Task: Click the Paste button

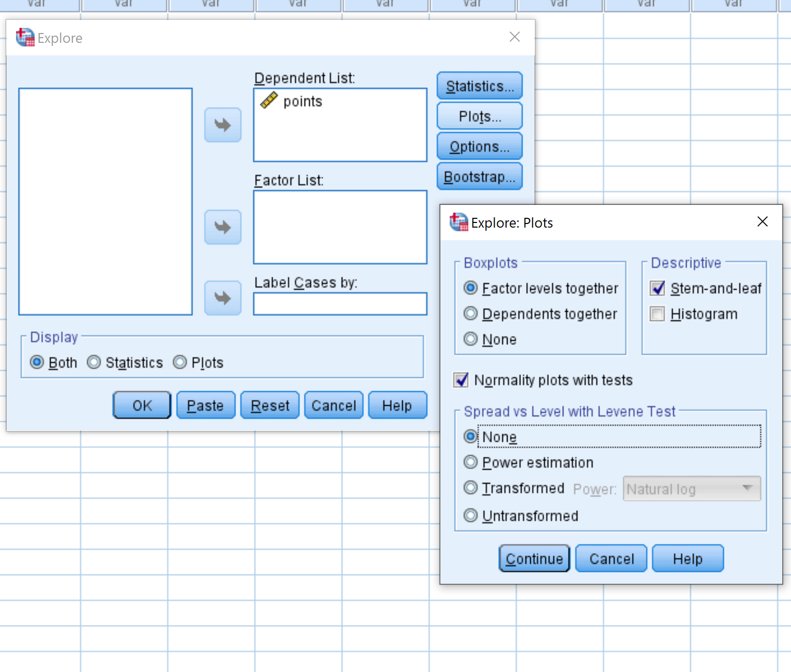Action: (x=205, y=405)
